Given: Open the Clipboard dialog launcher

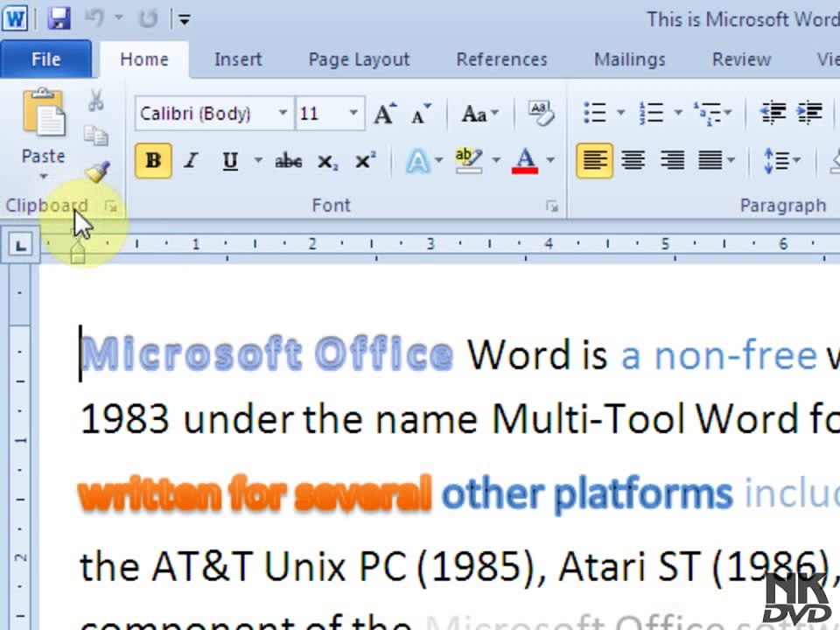Looking at the screenshot, I should 111,206.
